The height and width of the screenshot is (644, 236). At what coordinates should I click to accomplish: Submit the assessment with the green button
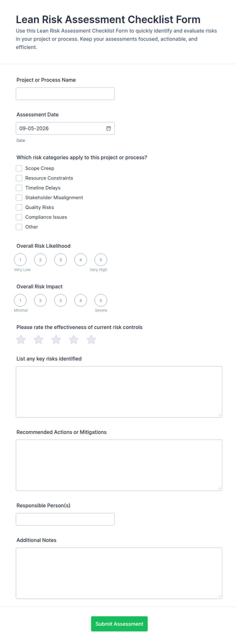pyautogui.click(x=119, y=624)
